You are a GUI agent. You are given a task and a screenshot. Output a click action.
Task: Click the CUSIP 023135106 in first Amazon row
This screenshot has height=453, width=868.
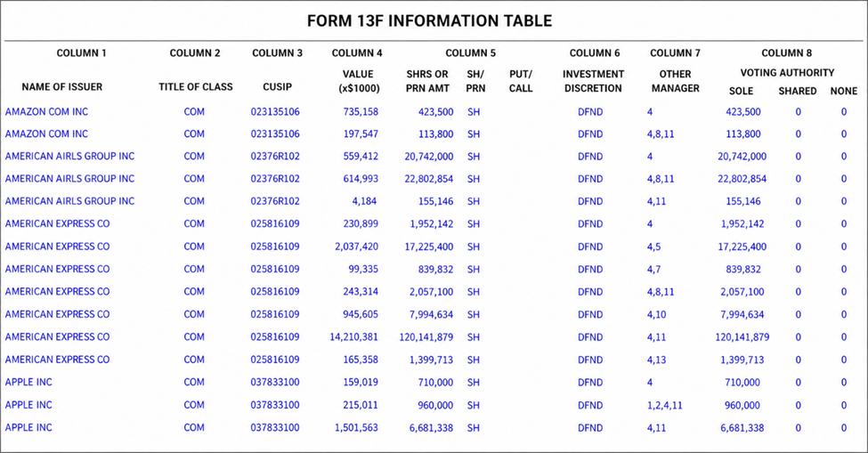pyautogui.click(x=275, y=112)
